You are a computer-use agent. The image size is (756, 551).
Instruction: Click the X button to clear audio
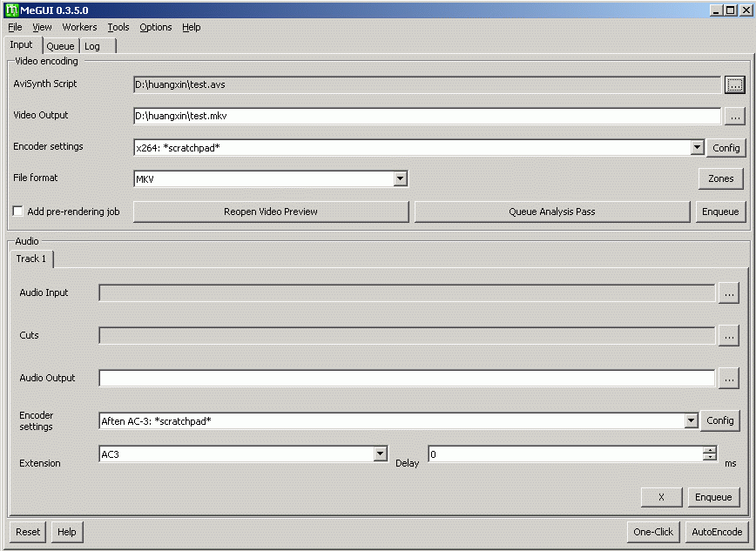click(661, 497)
